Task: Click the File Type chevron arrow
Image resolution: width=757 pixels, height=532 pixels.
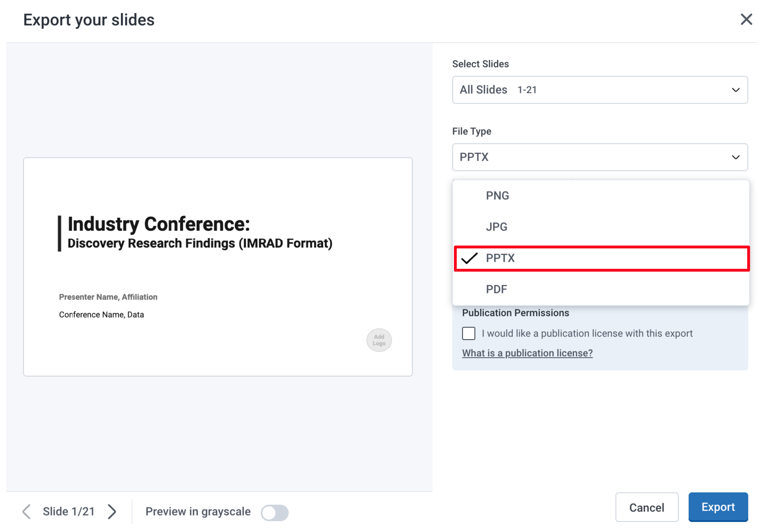Action: [736, 157]
